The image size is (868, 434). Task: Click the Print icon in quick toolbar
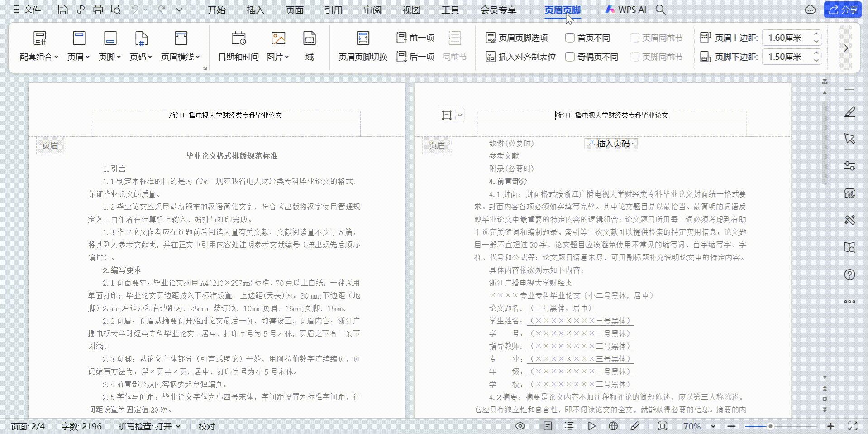pos(98,10)
